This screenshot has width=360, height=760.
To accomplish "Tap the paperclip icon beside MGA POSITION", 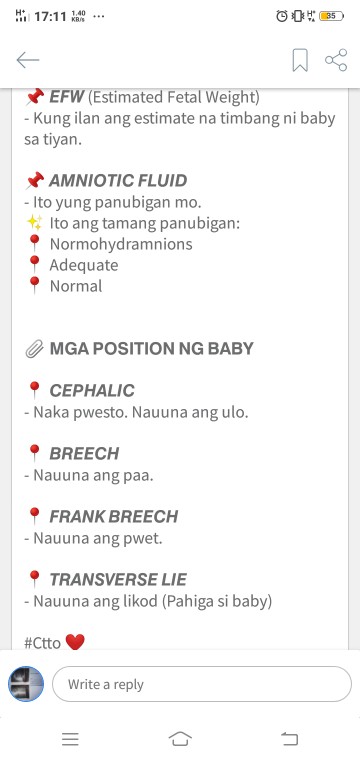I will pos(34,349).
